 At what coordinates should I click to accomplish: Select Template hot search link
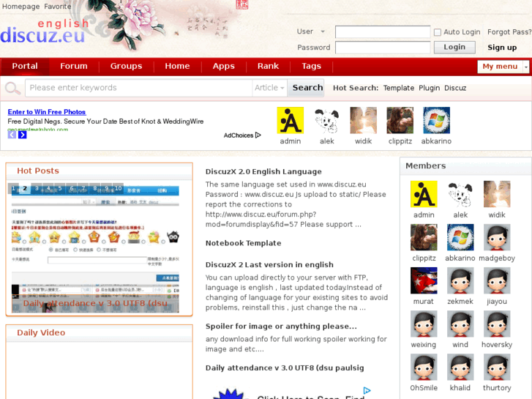(x=399, y=88)
